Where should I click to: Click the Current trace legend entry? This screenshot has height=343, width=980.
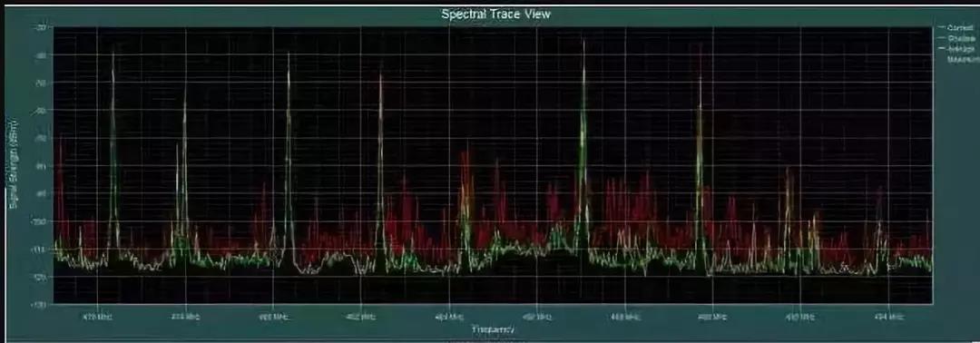[x=960, y=28]
